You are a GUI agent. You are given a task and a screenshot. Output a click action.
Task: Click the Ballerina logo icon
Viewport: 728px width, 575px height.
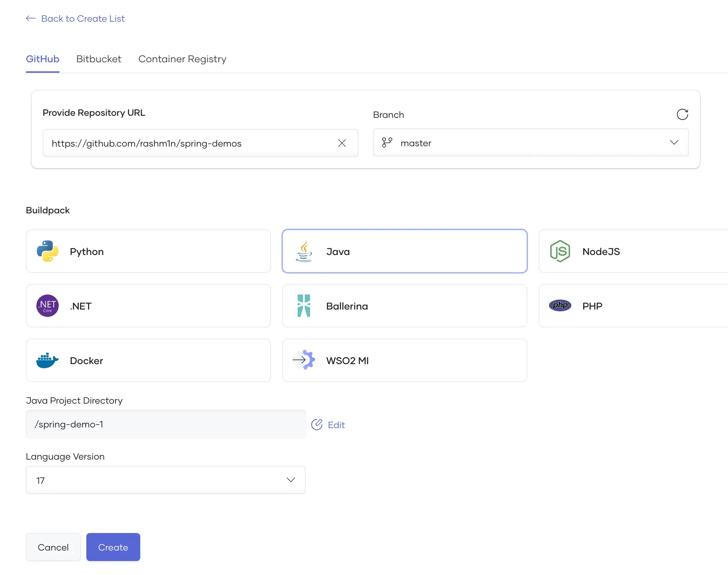click(304, 306)
